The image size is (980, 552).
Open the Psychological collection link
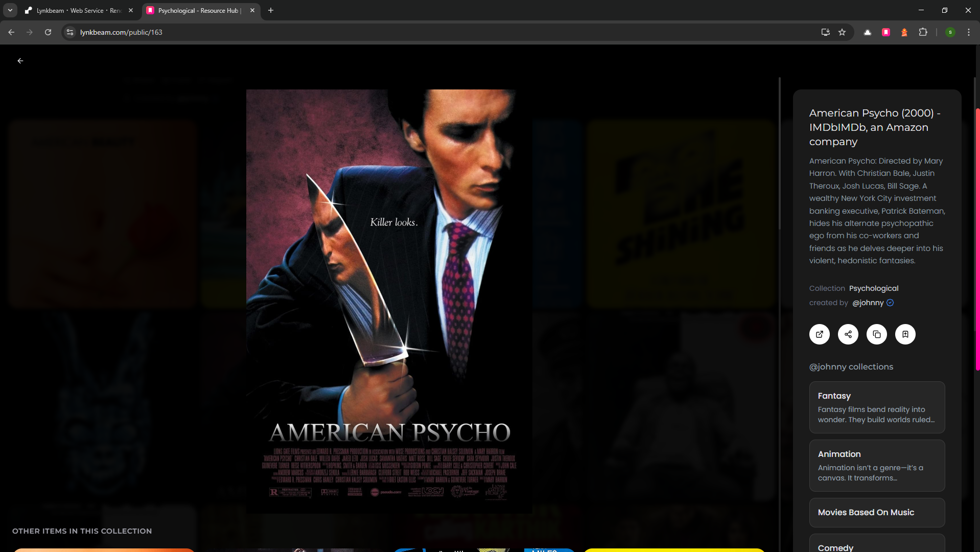[x=874, y=288]
